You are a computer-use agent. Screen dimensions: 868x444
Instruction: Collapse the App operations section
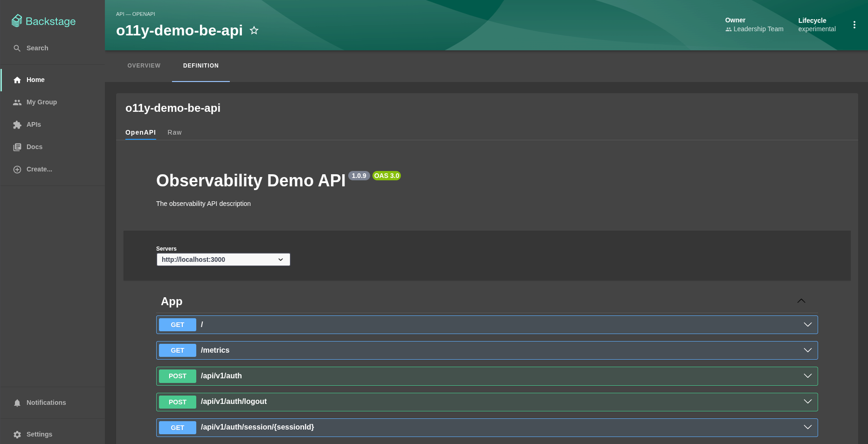tap(801, 301)
